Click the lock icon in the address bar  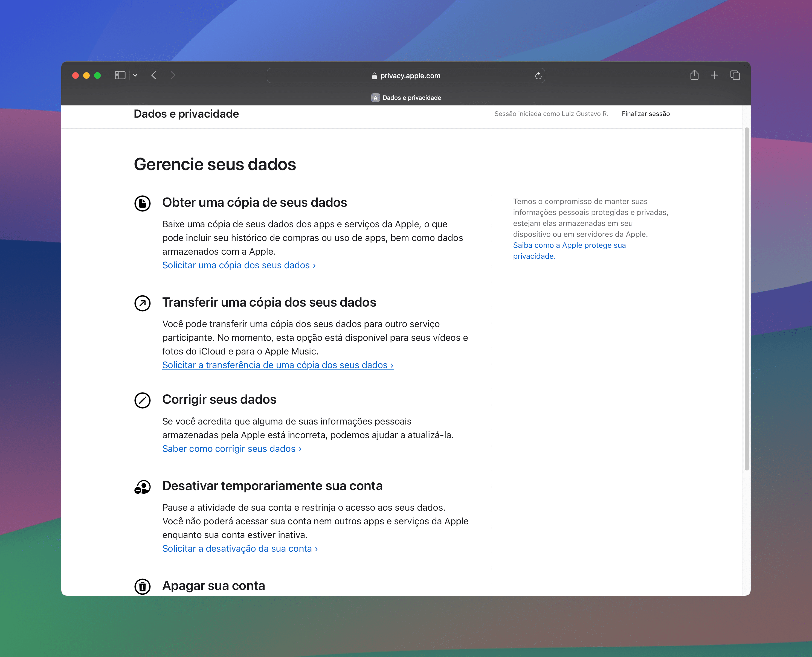[374, 76]
